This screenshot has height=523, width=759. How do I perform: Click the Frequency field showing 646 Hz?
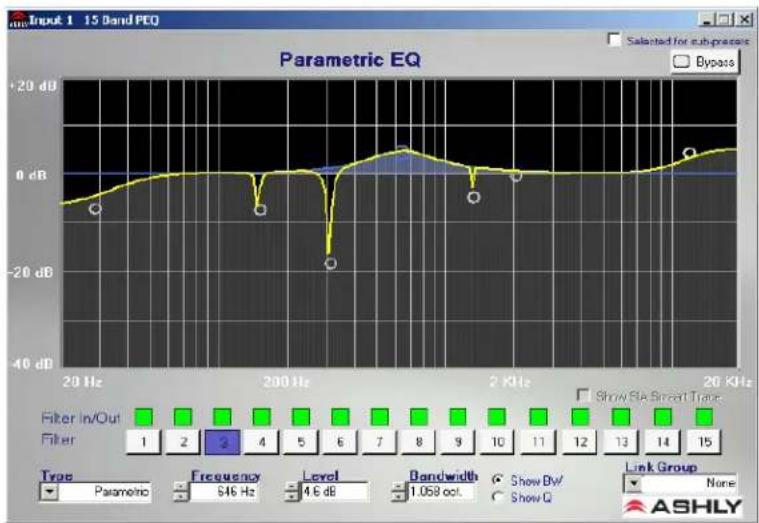pos(224,492)
